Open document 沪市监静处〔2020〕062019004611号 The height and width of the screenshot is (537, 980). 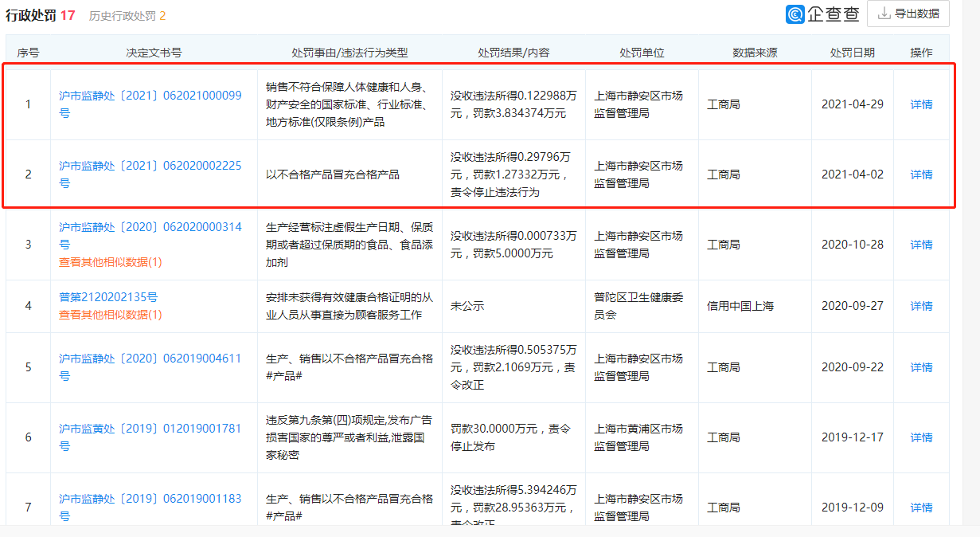point(150,359)
